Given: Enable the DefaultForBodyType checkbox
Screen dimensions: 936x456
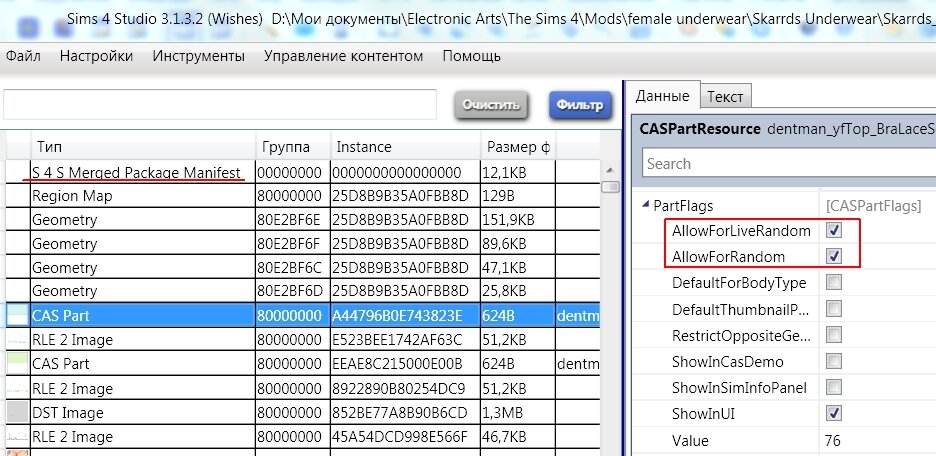Looking at the screenshot, I should pyautogui.click(x=834, y=283).
